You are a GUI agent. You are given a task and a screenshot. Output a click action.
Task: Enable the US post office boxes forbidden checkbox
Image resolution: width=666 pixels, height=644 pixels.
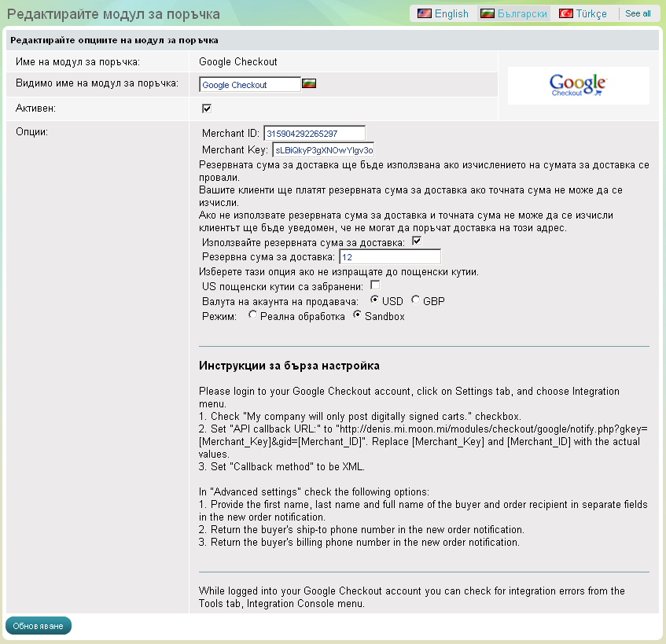(x=375, y=285)
